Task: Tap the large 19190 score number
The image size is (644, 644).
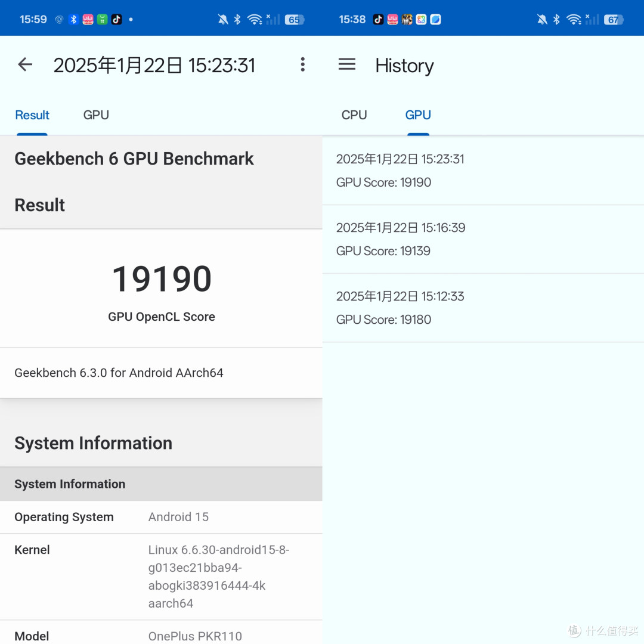Action: click(x=162, y=279)
